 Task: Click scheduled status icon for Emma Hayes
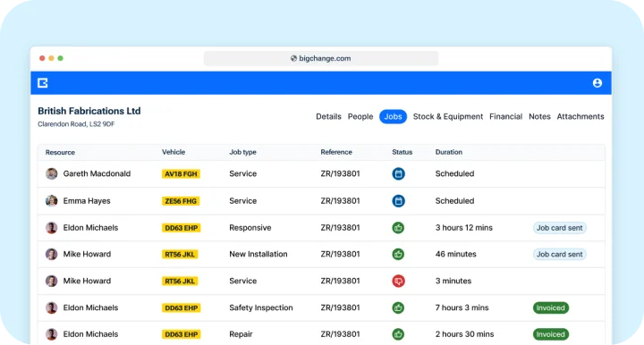tap(398, 201)
